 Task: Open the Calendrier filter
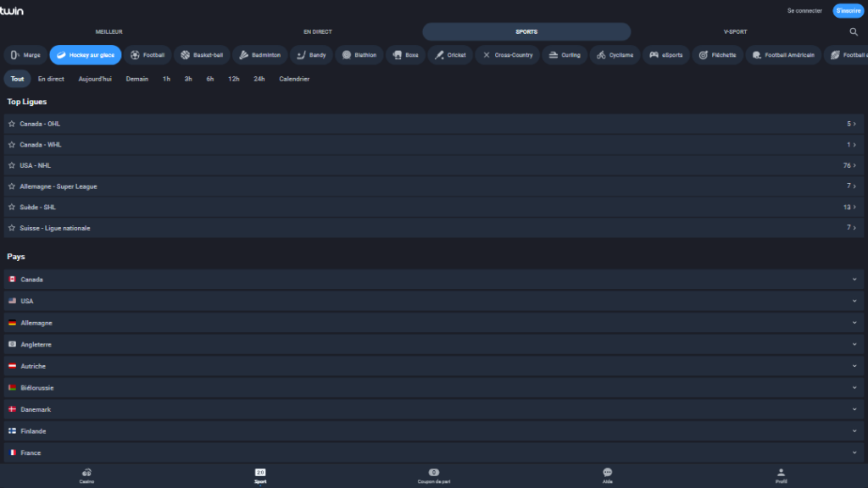coord(294,79)
